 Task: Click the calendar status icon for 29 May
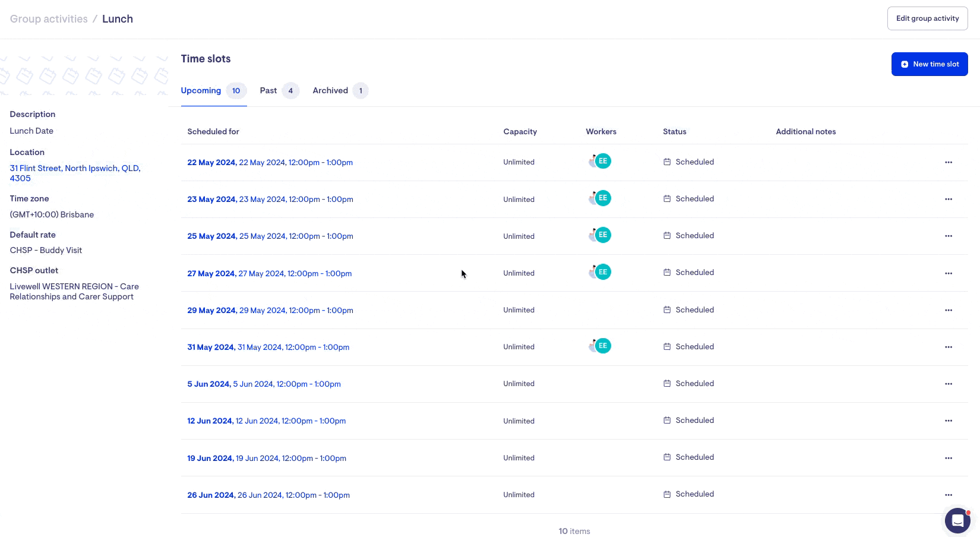[667, 310]
